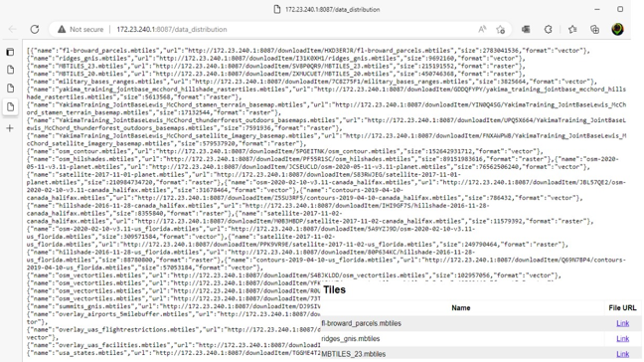
Task: Click the Name column header in Tiles table
Action: pyautogui.click(x=461, y=307)
